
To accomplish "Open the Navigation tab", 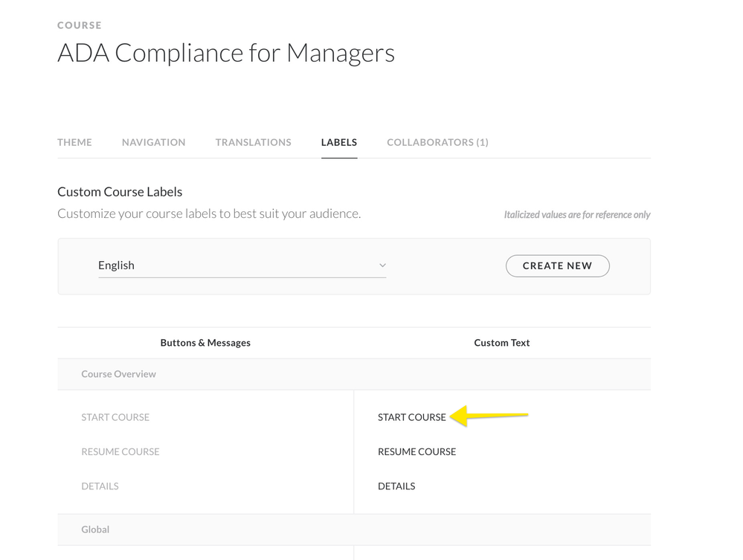I will 153,142.
